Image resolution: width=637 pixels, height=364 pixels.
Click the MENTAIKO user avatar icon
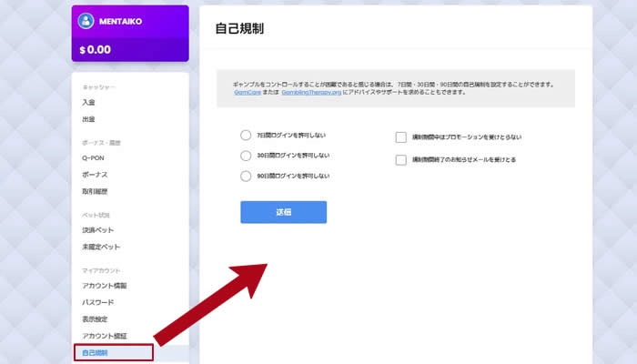tap(86, 21)
